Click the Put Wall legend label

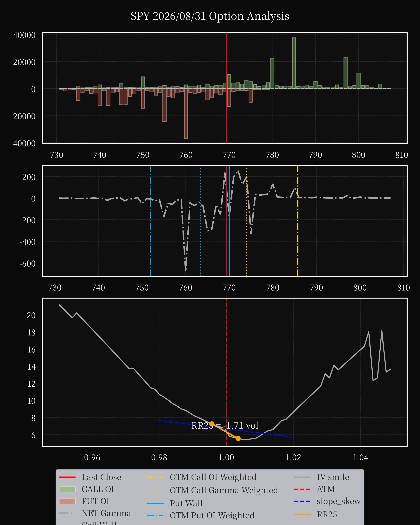coord(186,503)
